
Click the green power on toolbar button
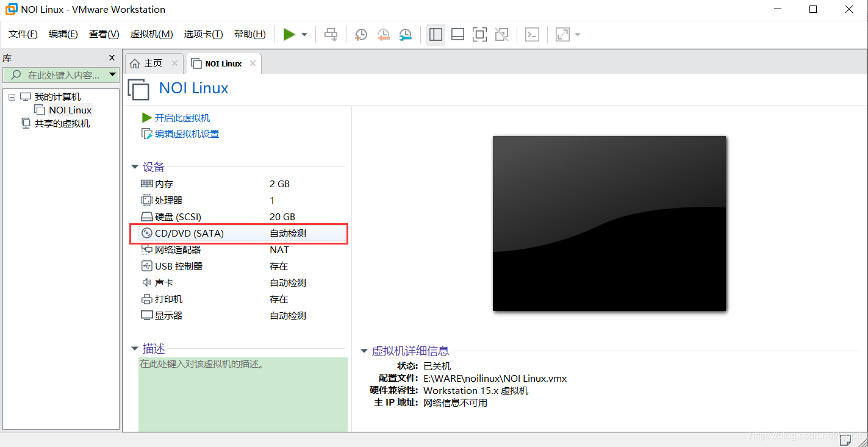pyautogui.click(x=289, y=35)
